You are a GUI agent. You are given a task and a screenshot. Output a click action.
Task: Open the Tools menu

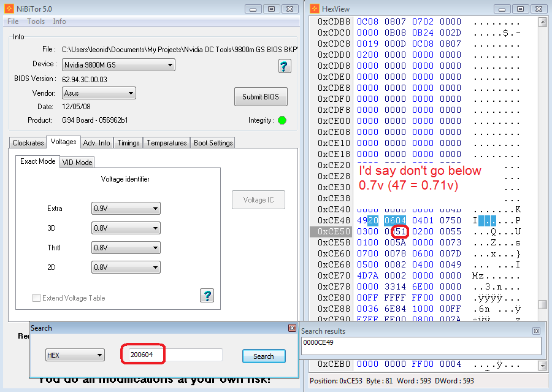tap(36, 21)
